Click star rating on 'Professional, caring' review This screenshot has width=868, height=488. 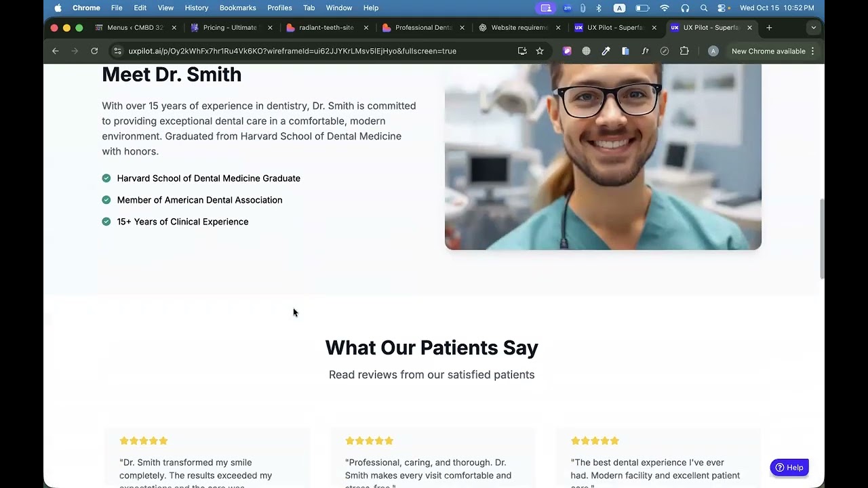click(x=370, y=441)
